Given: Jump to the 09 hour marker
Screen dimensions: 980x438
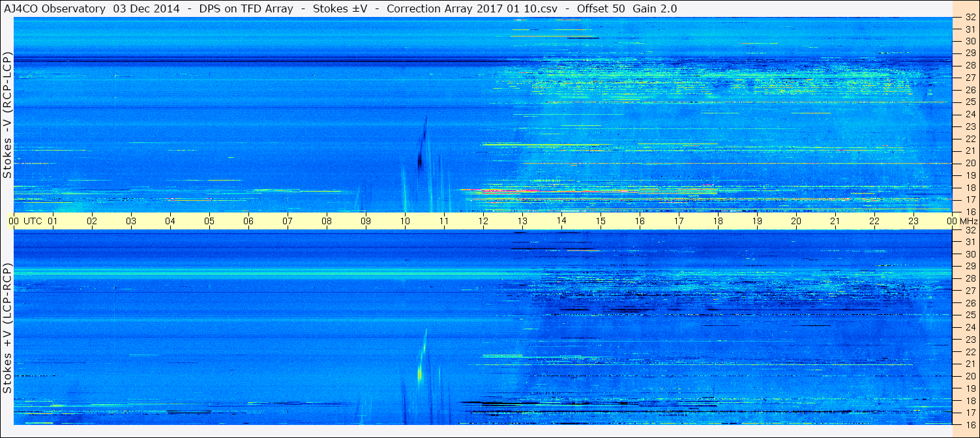Looking at the screenshot, I should pos(366,221).
